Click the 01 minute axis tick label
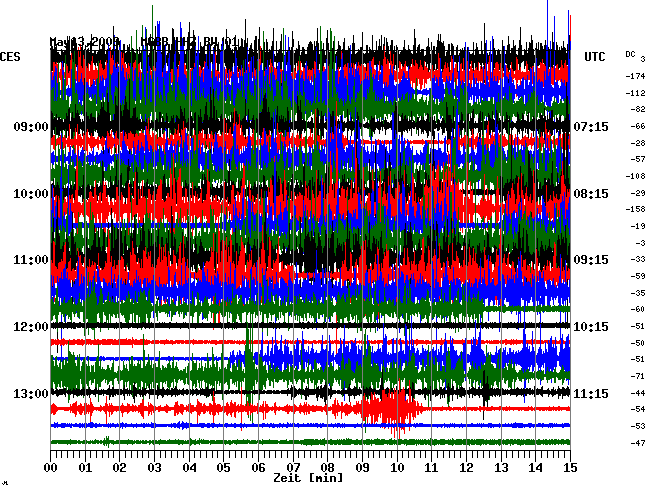 85,468
